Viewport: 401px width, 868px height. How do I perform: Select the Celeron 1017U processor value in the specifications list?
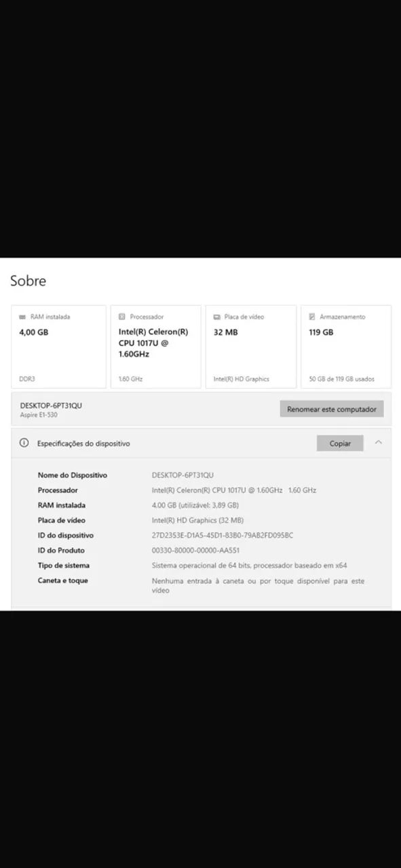(234, 490)
